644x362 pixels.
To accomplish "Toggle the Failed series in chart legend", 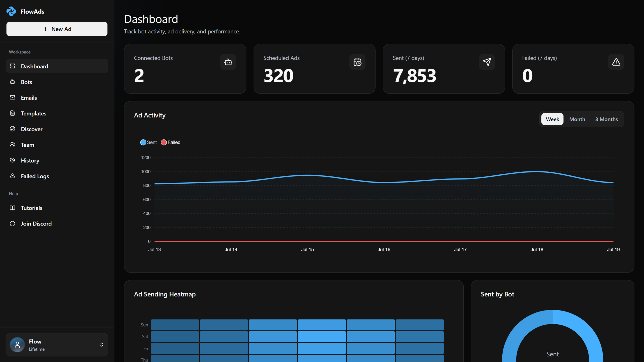I will (171, 142).
